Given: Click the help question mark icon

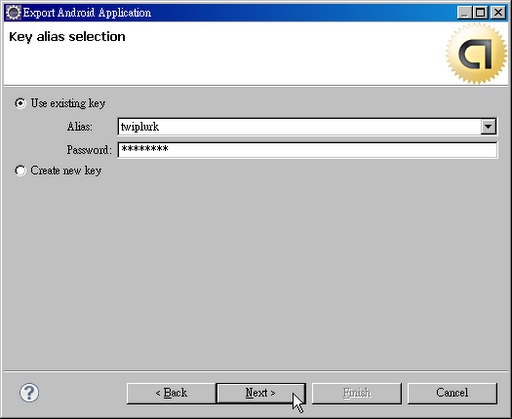Looking at the screenshot, I should [29, 393].
